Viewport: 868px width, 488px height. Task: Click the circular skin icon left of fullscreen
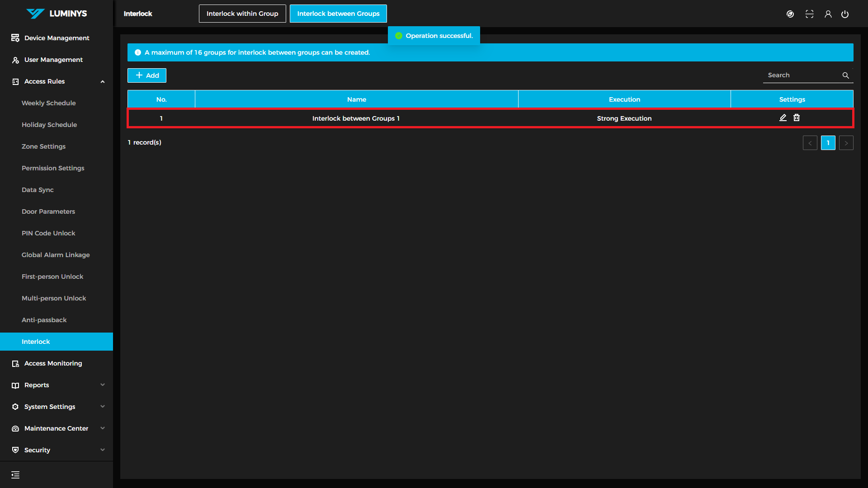pos(790,14)
